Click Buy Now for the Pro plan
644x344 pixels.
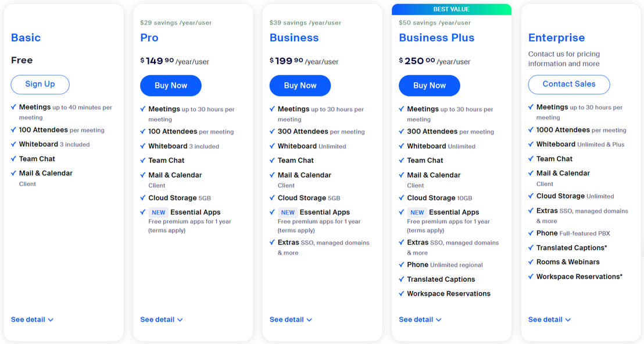click(170, 85)
